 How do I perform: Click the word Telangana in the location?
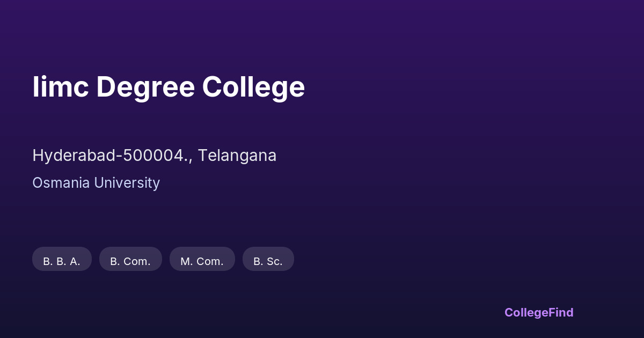(237, 156)
